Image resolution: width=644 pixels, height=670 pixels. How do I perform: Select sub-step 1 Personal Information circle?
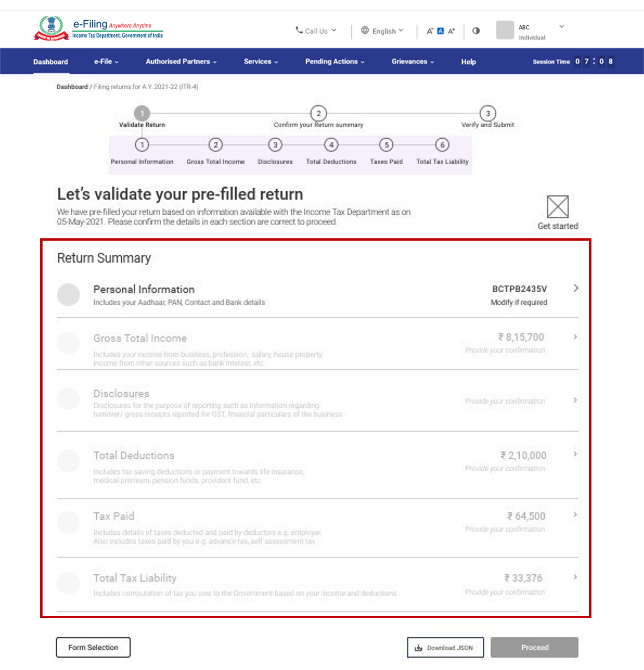pos(142,145)
